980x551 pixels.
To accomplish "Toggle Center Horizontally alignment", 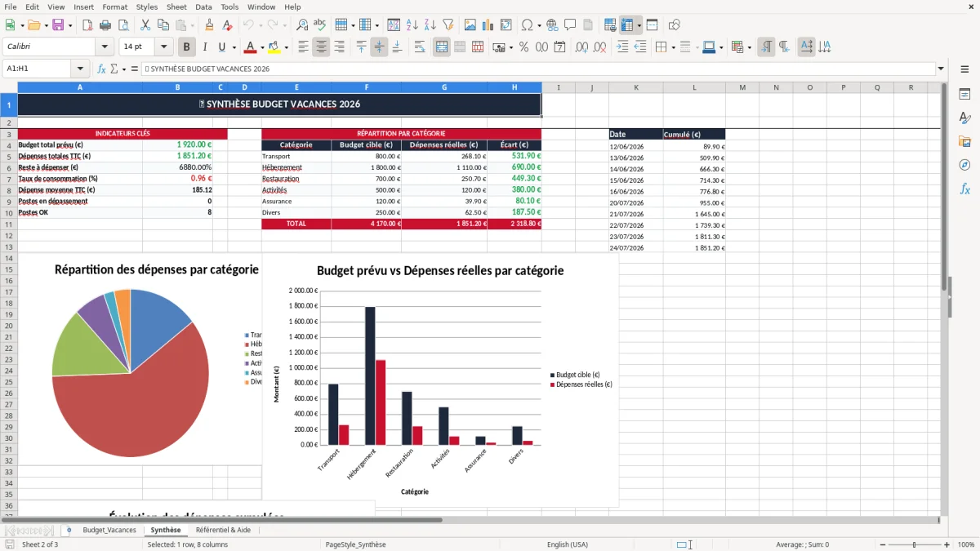I will 322,47.
